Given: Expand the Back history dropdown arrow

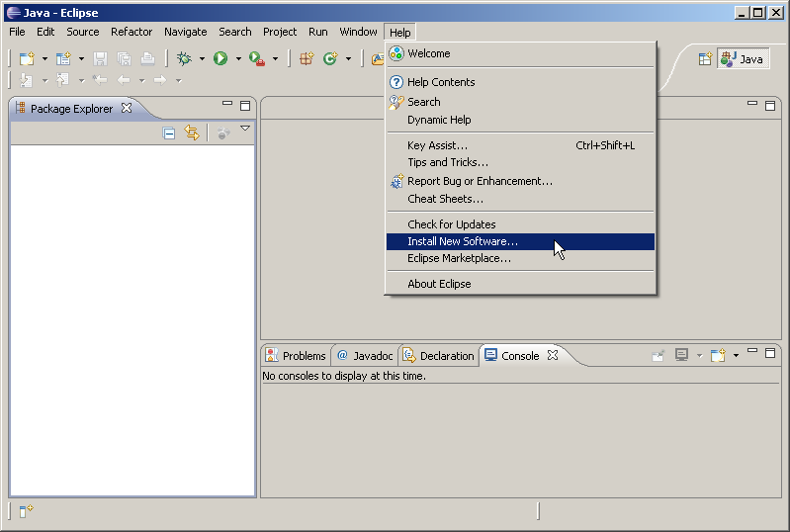Looking at the screenshot, I should 142,81.
